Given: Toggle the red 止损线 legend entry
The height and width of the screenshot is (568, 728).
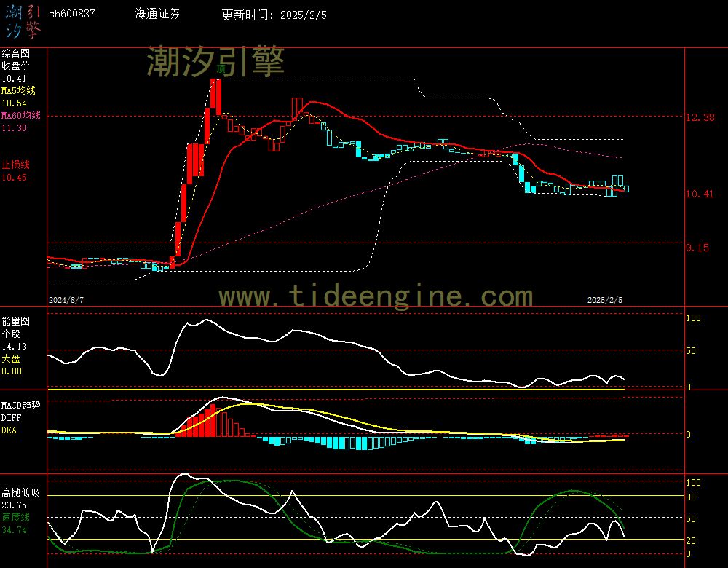Looking at the screenshot, I should pos(15,165).
